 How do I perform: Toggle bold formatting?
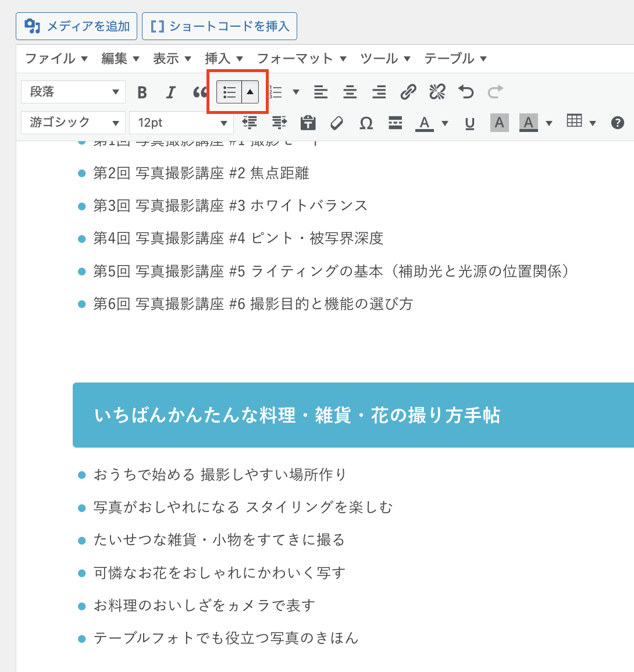(x=142, y=92)
